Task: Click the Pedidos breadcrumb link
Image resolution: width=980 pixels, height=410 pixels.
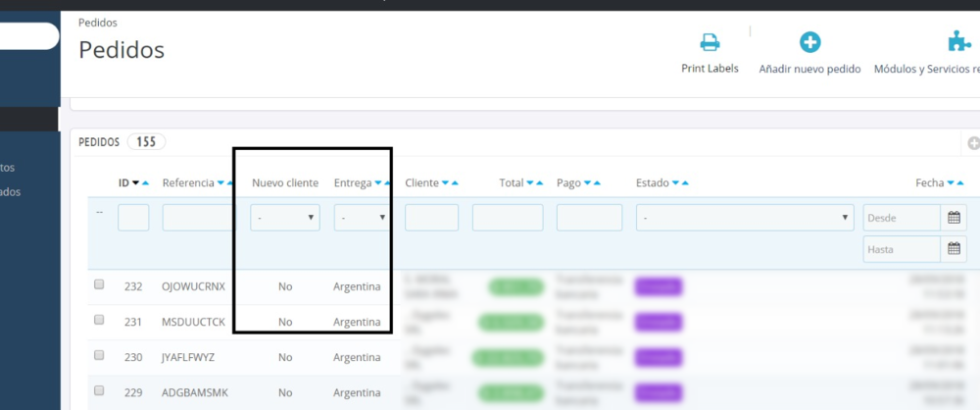Action: point(97,23)
